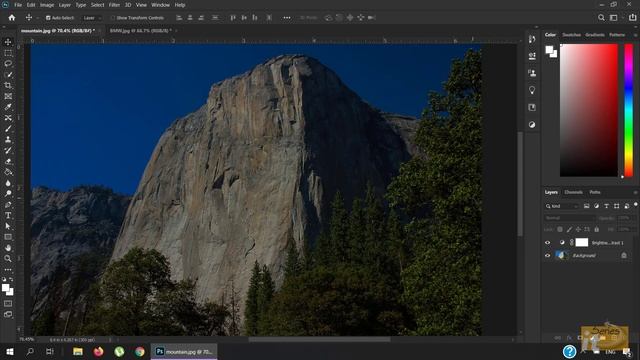640x360 pixels.
Task: Open the Adjustments panel icon
Action: tap(532, 124)
